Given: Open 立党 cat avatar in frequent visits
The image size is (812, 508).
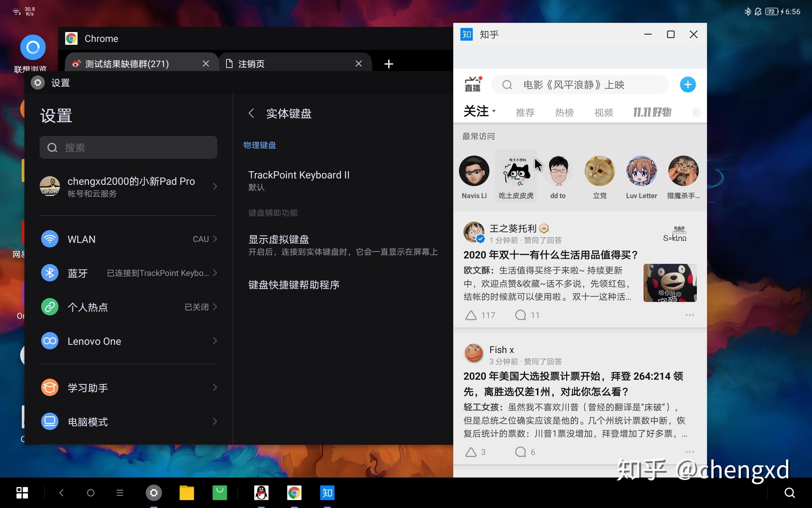Looking at the screenshot, I should coord(599,171).
